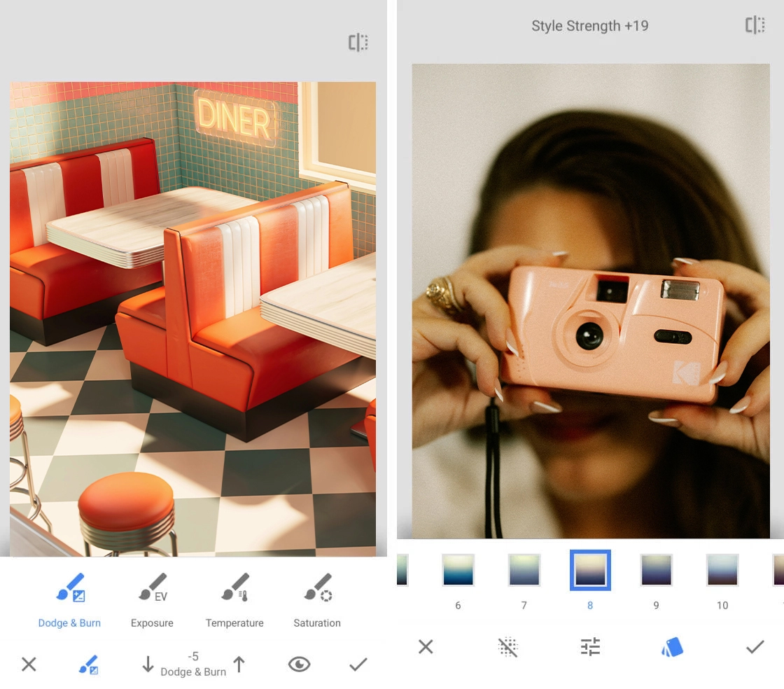Confirm the film style with checkmark

pyautogui.click(x=755, y=648)
